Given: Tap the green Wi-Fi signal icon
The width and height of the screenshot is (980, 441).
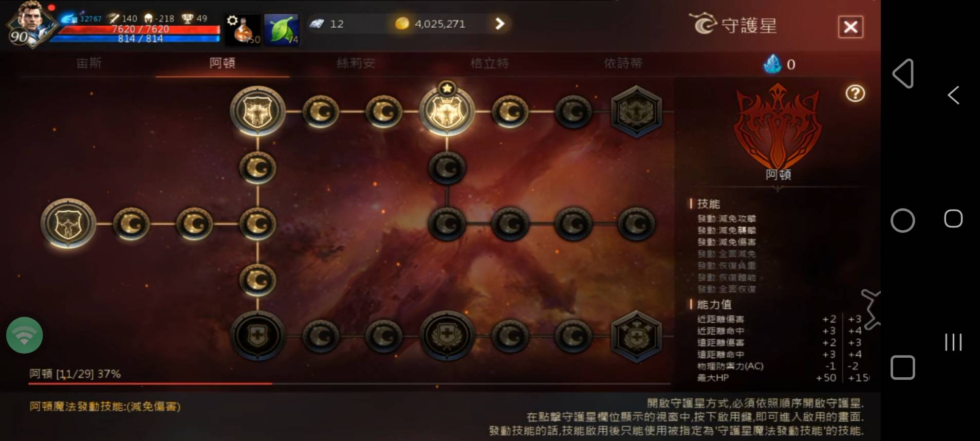Looking at the screenshot, I should [24, 335].
